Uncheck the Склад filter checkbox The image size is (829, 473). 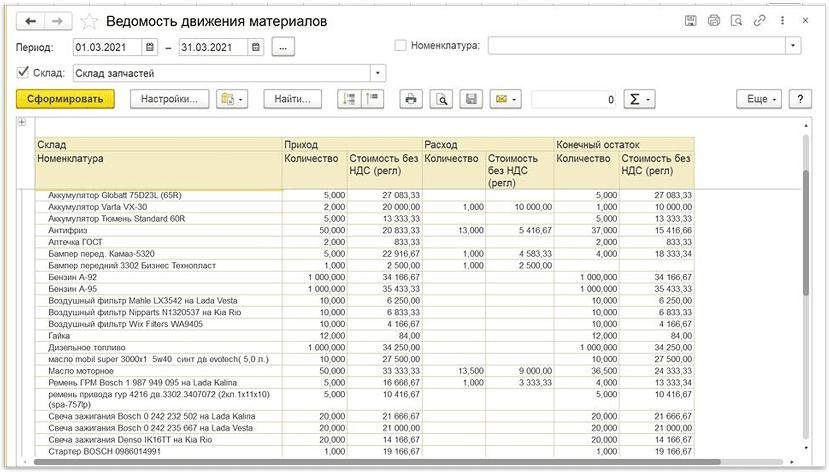tap(23, 72)
